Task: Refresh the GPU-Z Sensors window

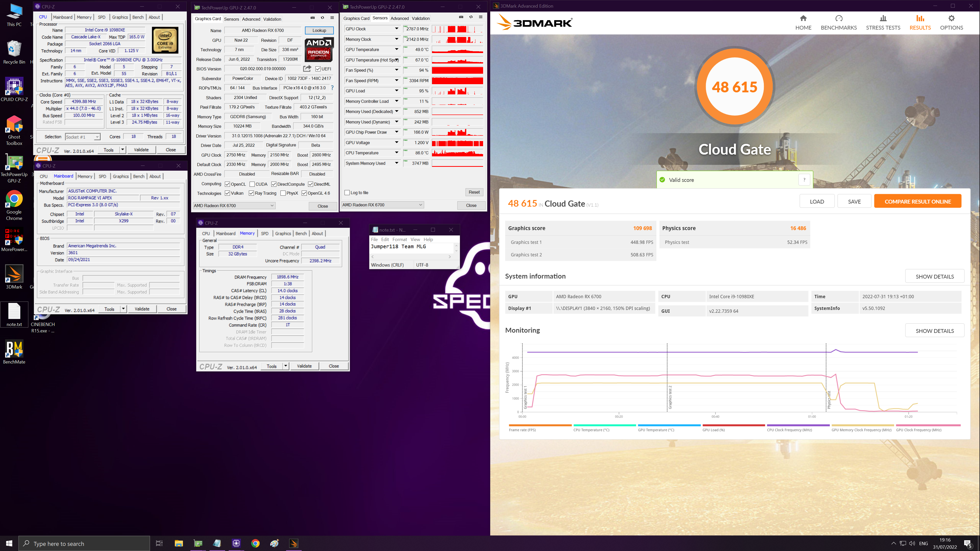Action: (x=471, y=17)
